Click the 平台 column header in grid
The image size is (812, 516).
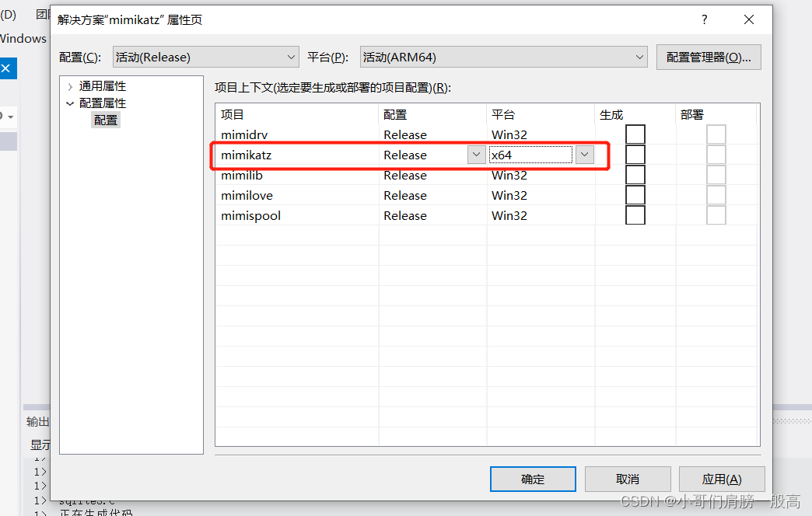[540, 114]
